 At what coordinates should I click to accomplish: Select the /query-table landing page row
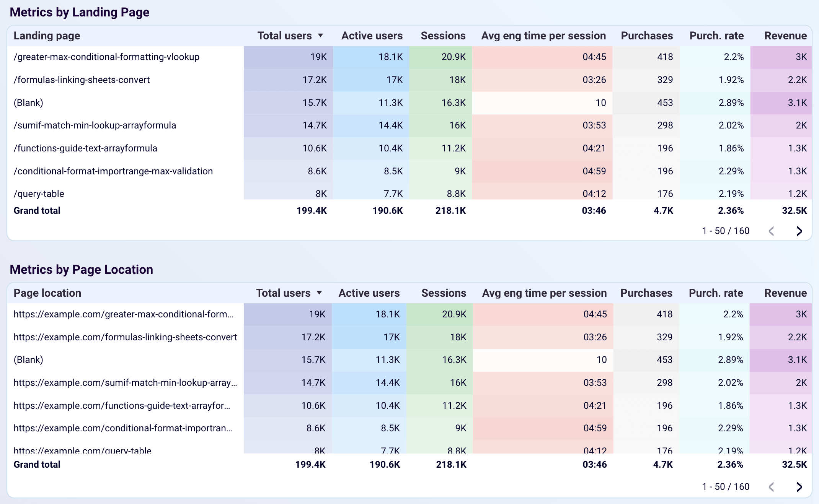pos(39,193)
